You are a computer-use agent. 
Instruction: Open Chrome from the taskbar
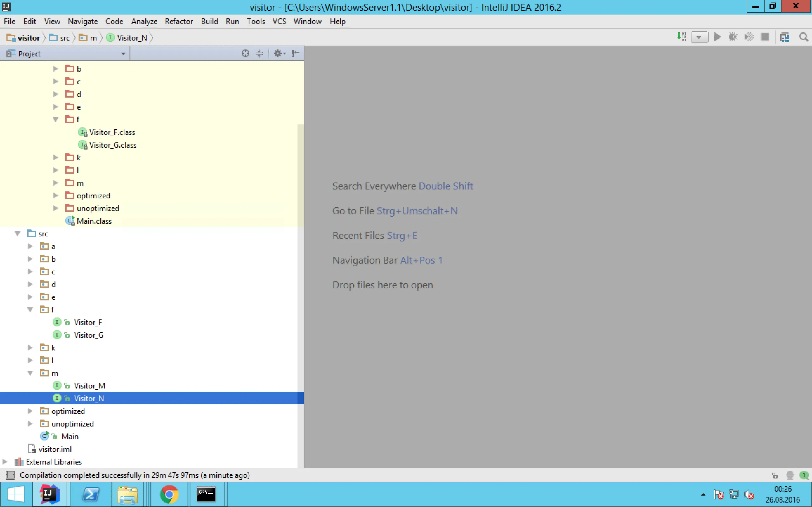point(169,494)
